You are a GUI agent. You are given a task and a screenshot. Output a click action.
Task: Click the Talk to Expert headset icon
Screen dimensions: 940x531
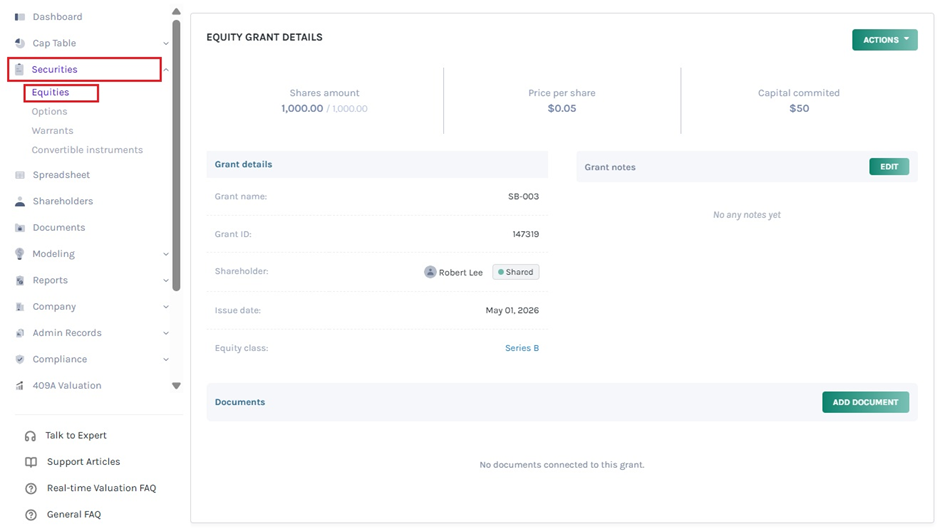[31, 436]
